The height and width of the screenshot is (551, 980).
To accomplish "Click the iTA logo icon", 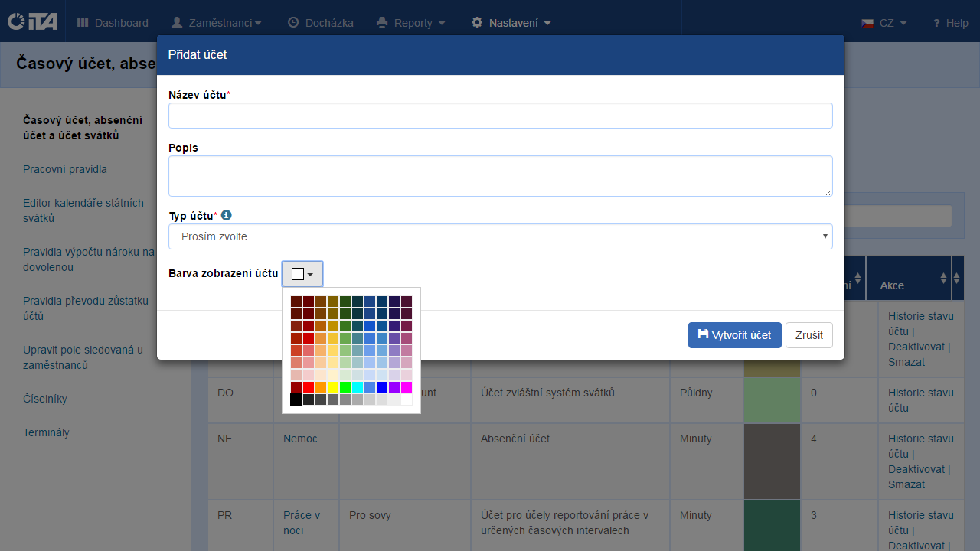I will tap(32, 22).
